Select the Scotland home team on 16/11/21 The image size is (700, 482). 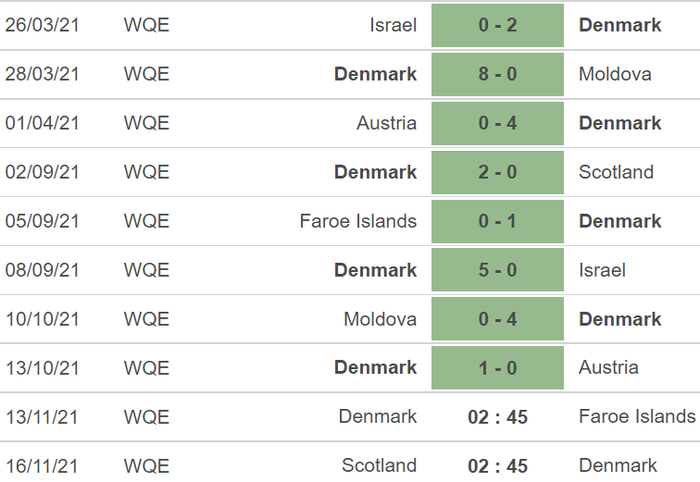point(379,466)
